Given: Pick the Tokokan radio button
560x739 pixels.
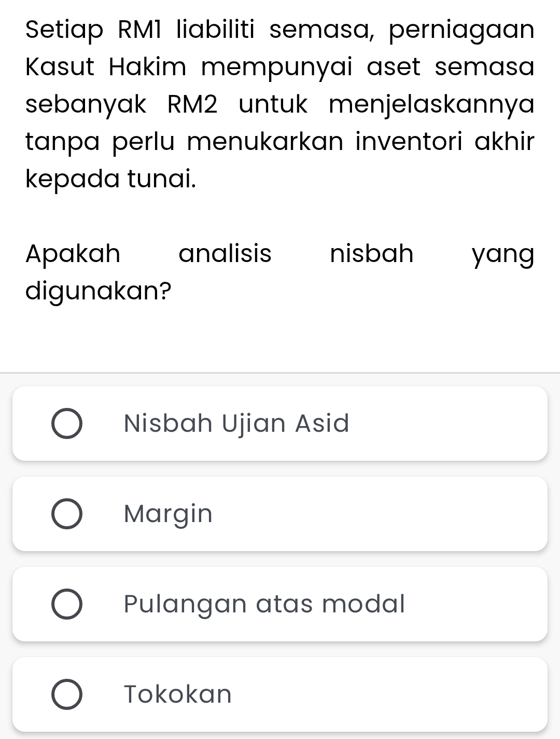Looking at the screenshot, I should (66, 694).
